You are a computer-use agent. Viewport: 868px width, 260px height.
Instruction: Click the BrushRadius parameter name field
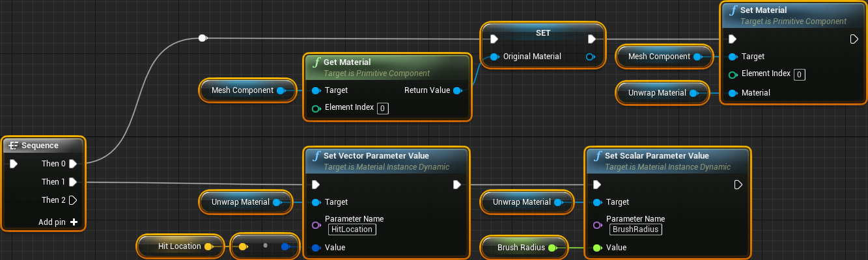(x=636, y=229)
